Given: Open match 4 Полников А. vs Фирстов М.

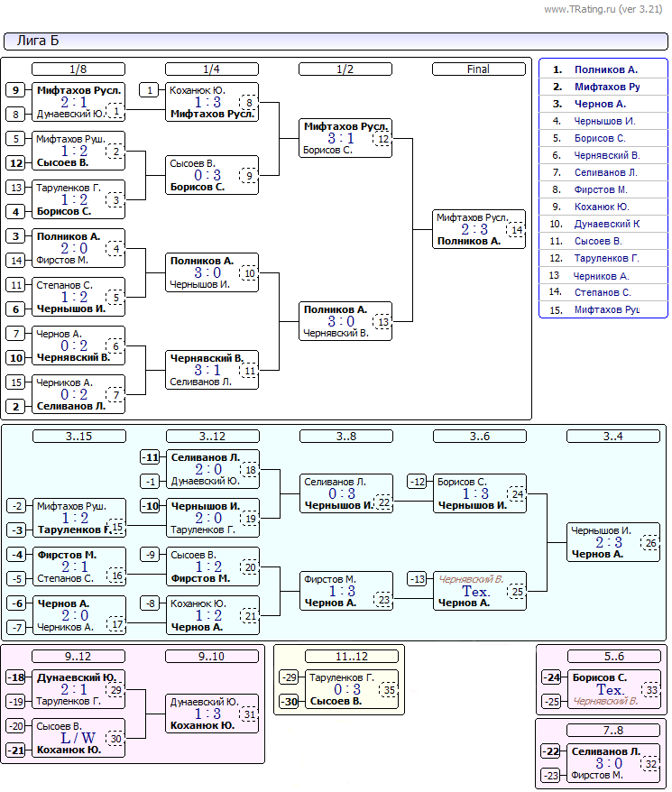Looking at the screenshot, I should 78,248.
